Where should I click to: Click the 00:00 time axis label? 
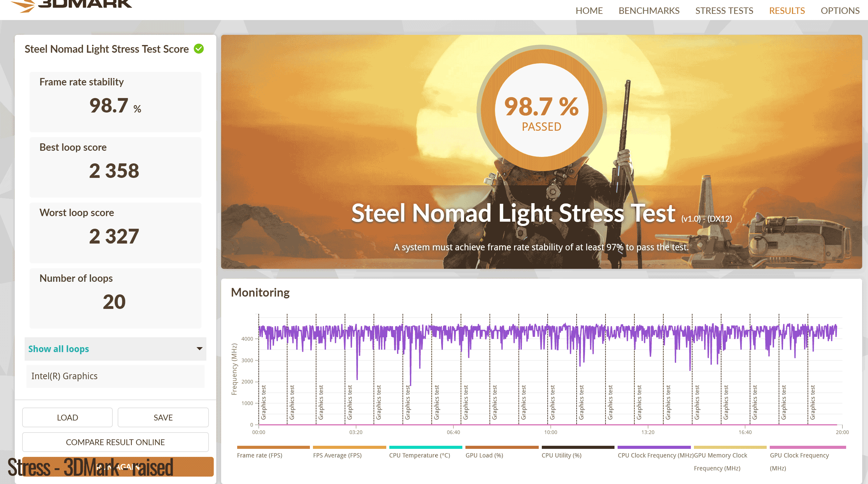tap(258, 433)
